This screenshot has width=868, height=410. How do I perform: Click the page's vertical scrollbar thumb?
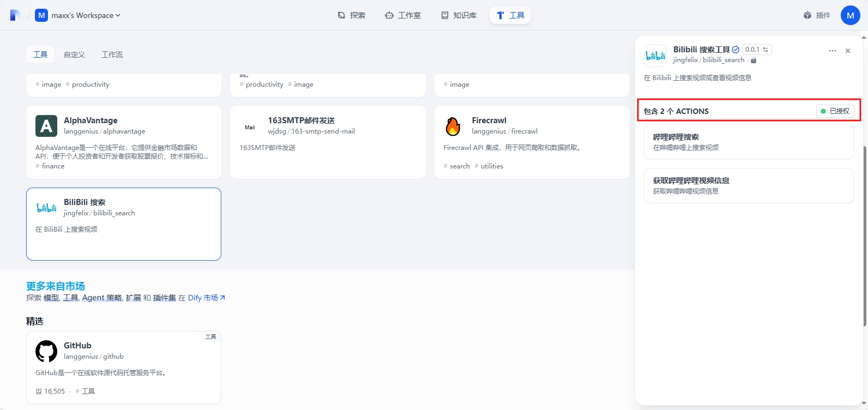pyautogui.click(x=864, y=236)
